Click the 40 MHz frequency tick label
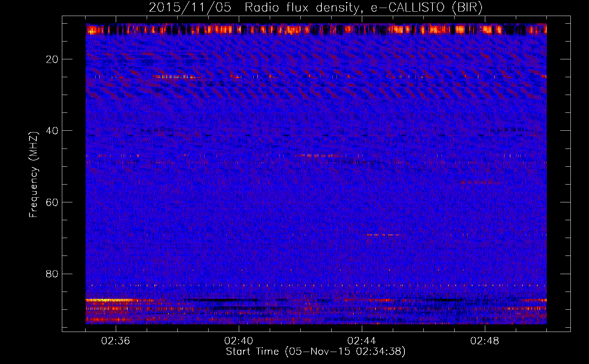589x364 pixels. pos(52,130)
